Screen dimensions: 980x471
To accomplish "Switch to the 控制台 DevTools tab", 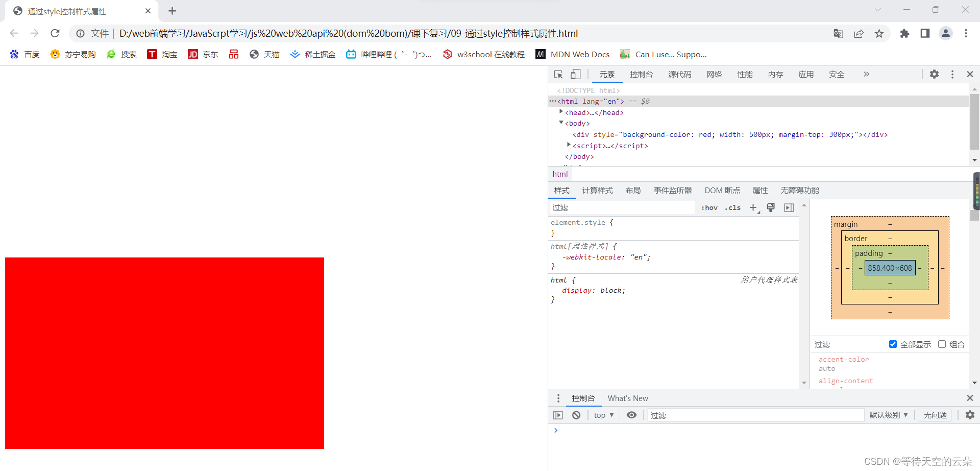I will click(641, 75).
